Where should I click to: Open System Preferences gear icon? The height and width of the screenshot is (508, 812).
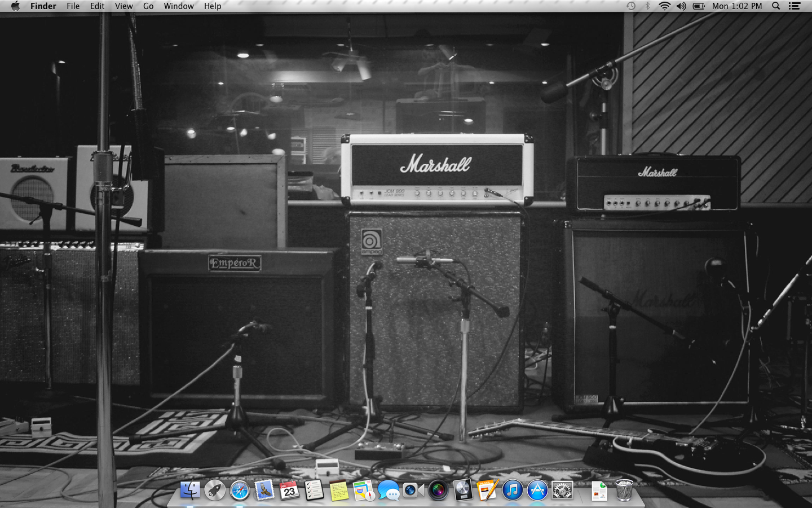point(562,490)
